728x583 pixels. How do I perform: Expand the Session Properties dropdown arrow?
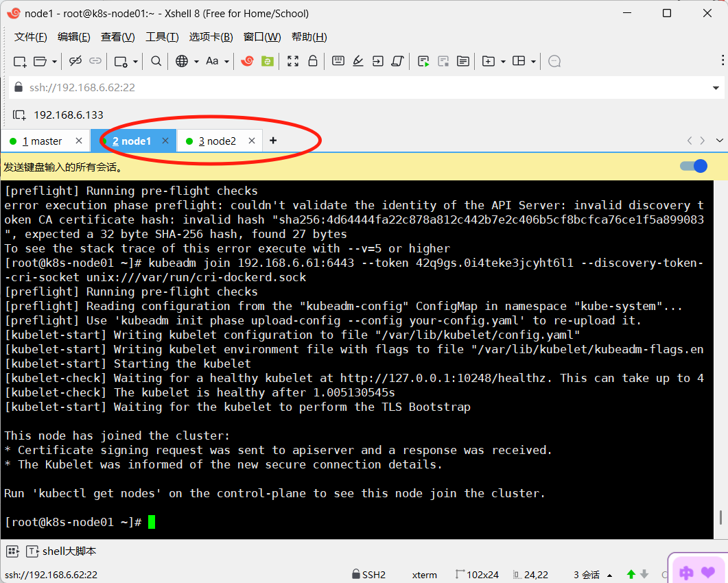click(x=135, y=61)
